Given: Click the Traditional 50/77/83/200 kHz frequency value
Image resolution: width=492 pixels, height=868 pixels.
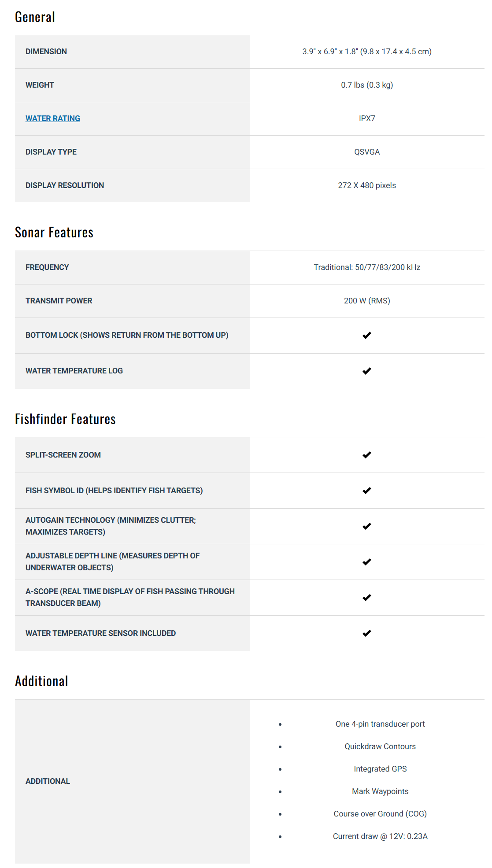Looking at the screenshot, I should [367, 267].
